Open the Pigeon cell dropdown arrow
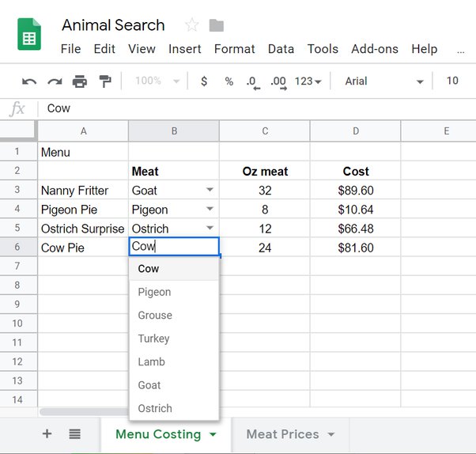Viewport: 476px width, 454px height. pyautogui.click(x=210, y=209)
